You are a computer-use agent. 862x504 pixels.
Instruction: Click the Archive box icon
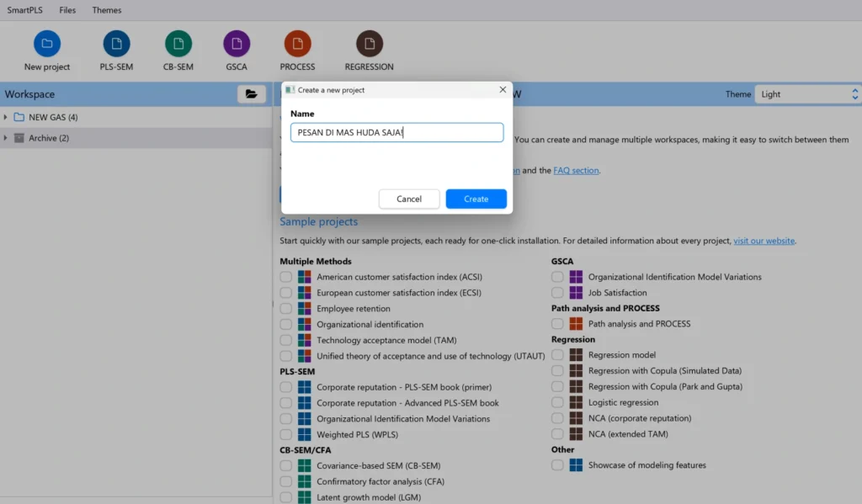[x=19, y=138]
